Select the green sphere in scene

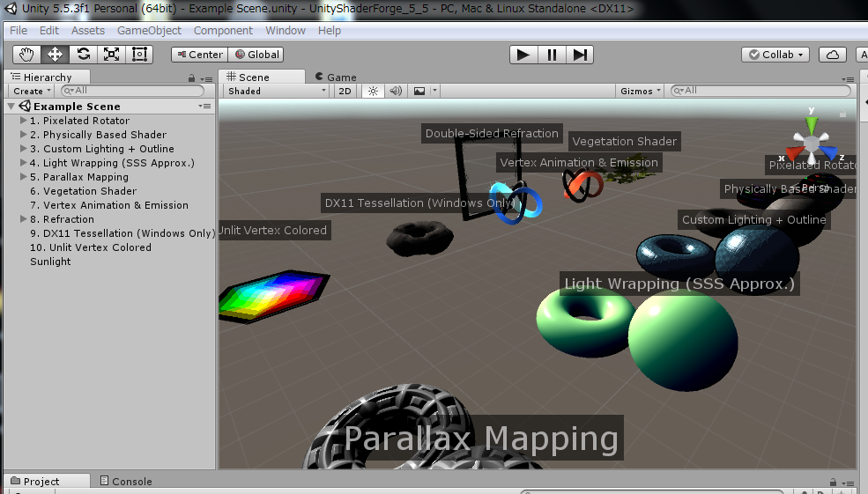(683, 340)
